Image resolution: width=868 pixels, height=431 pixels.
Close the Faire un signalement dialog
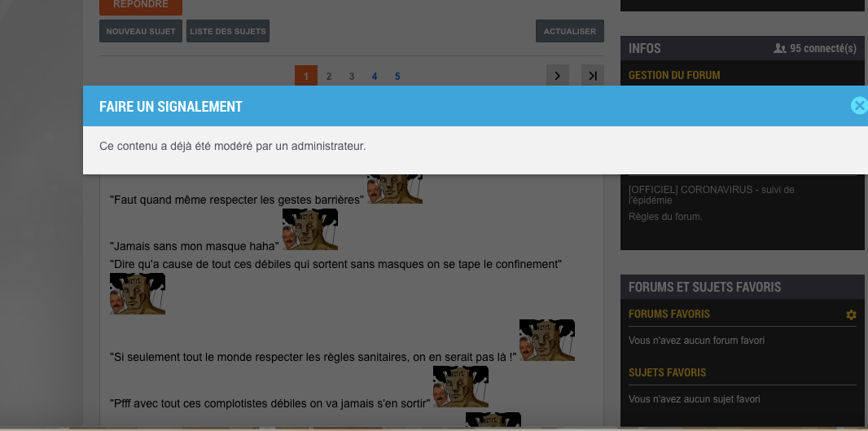pos(859,105)
